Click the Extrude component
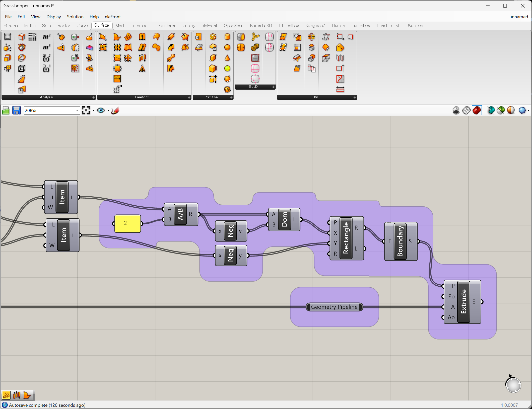 [x=463, y=302]
